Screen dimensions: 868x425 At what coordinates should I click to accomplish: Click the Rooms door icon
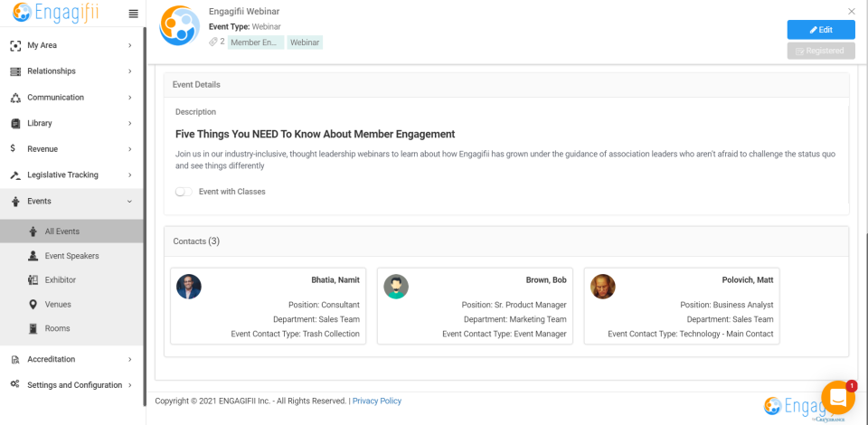[x=33, y=329]
